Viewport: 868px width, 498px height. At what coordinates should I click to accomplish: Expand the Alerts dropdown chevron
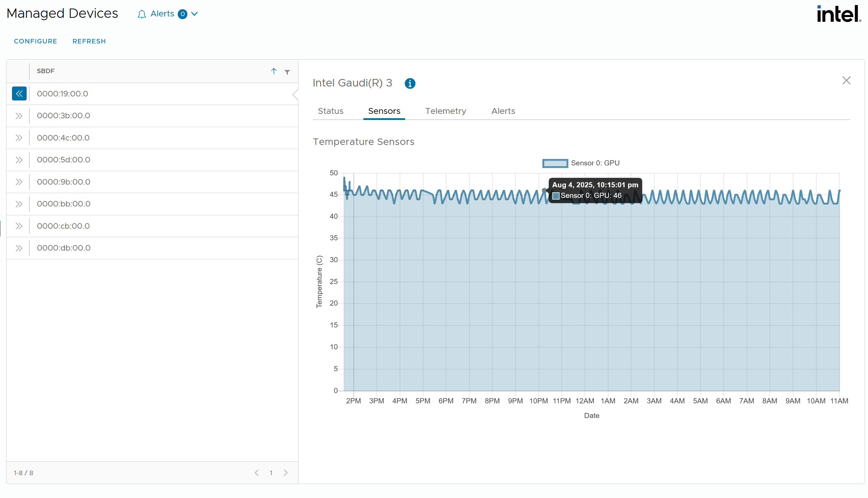tap(195, 14)
